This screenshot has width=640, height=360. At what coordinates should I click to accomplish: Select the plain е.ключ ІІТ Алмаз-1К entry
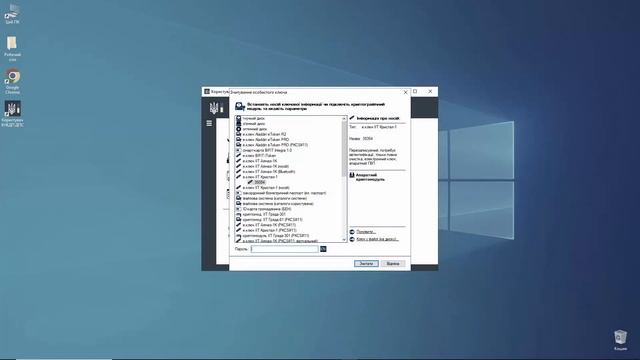[260, 161]
